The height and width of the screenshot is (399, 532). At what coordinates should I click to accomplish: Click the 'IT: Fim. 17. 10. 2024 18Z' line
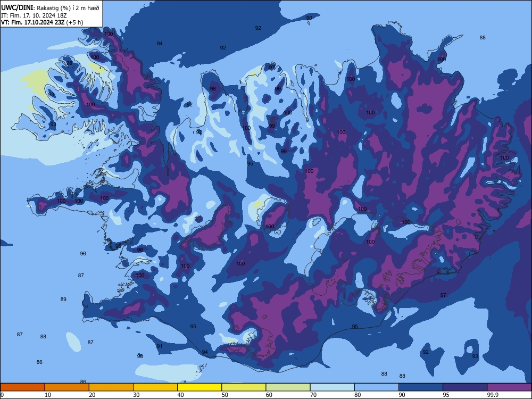(34, 15)
